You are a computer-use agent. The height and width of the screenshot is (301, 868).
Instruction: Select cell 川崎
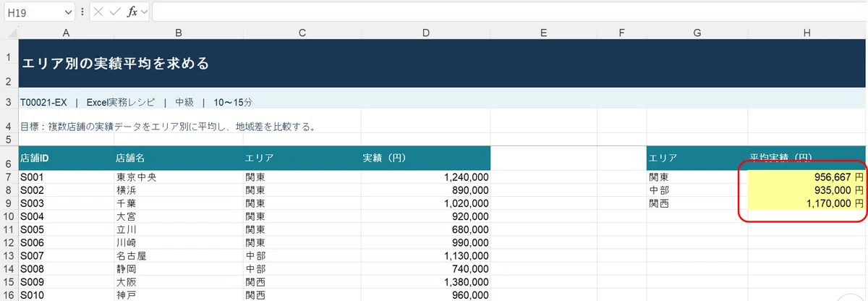point(179,242)
